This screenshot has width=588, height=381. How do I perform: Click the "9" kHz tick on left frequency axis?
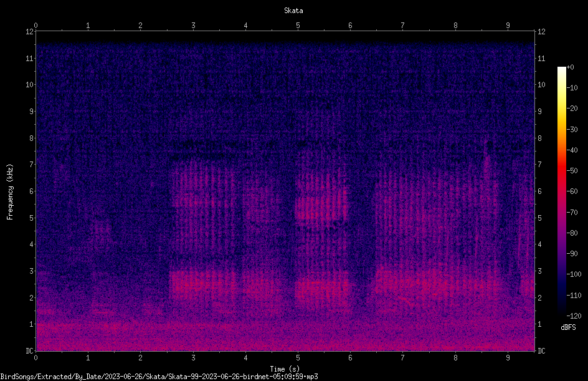point(31,112)
